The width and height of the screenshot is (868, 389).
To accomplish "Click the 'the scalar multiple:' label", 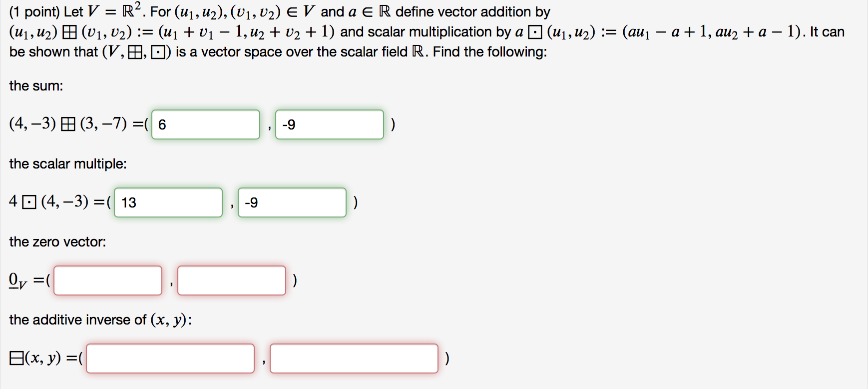I will coord(68,163).
